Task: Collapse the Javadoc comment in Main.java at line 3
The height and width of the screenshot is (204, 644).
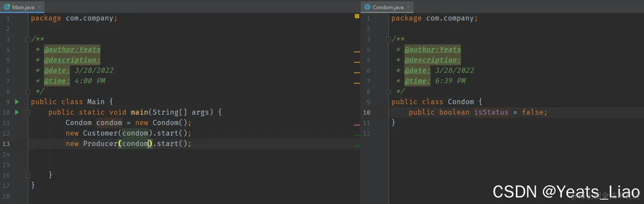Action: click(28, 39)
